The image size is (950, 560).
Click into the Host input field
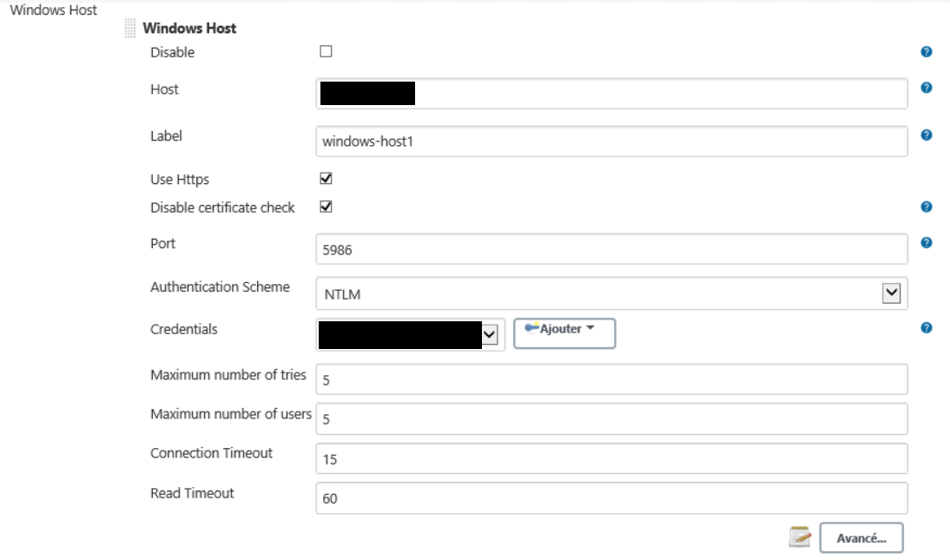click(x=660, y=94)
